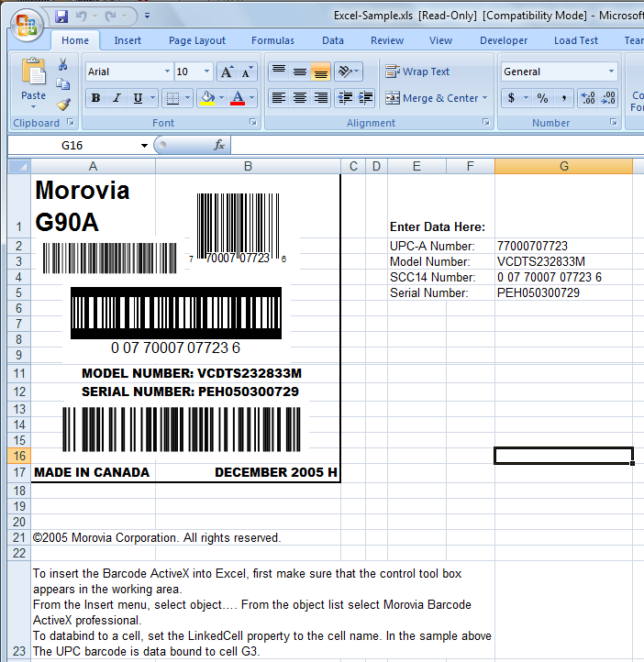Switch to the Formulas tab
This screenshot has width=644, height=662.
tap(272, 40)
